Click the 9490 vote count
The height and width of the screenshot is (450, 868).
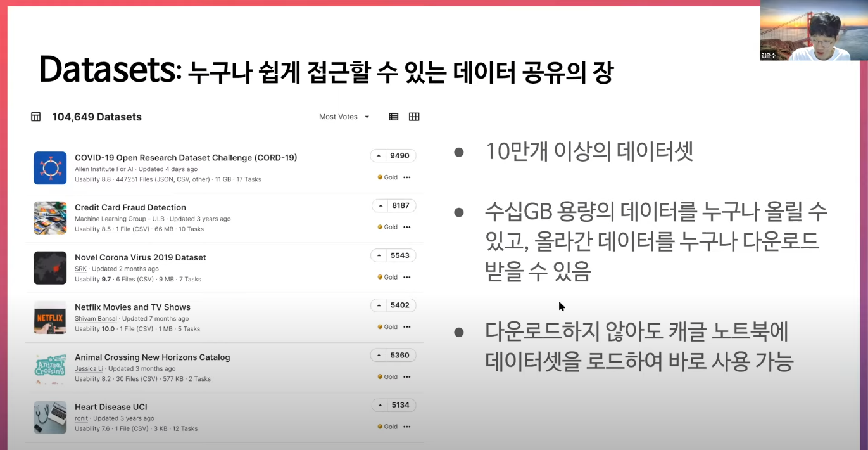[400, 156]
